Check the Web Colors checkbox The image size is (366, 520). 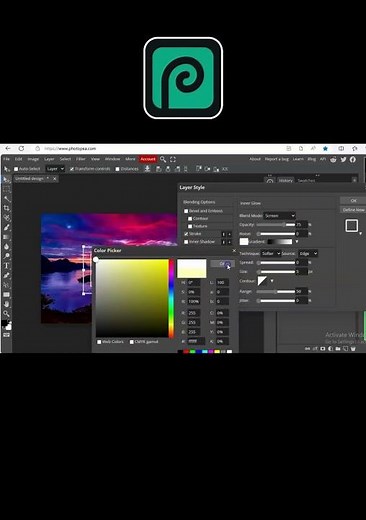[99, 342]
